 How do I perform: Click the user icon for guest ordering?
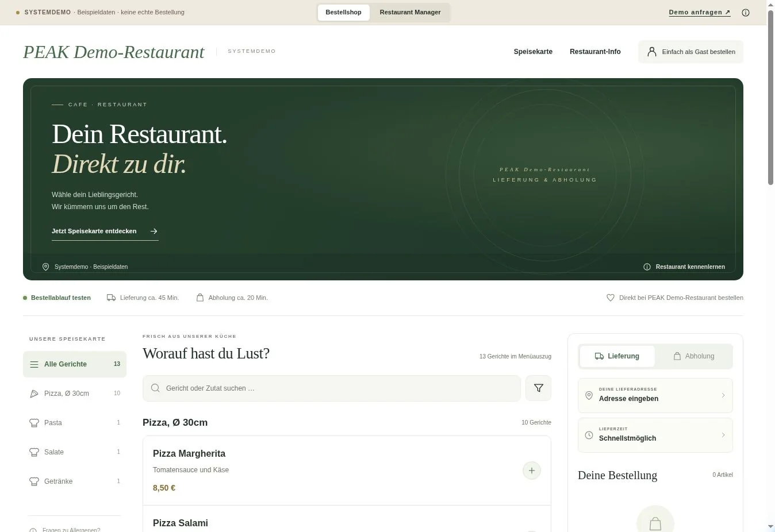pos(651,52)
